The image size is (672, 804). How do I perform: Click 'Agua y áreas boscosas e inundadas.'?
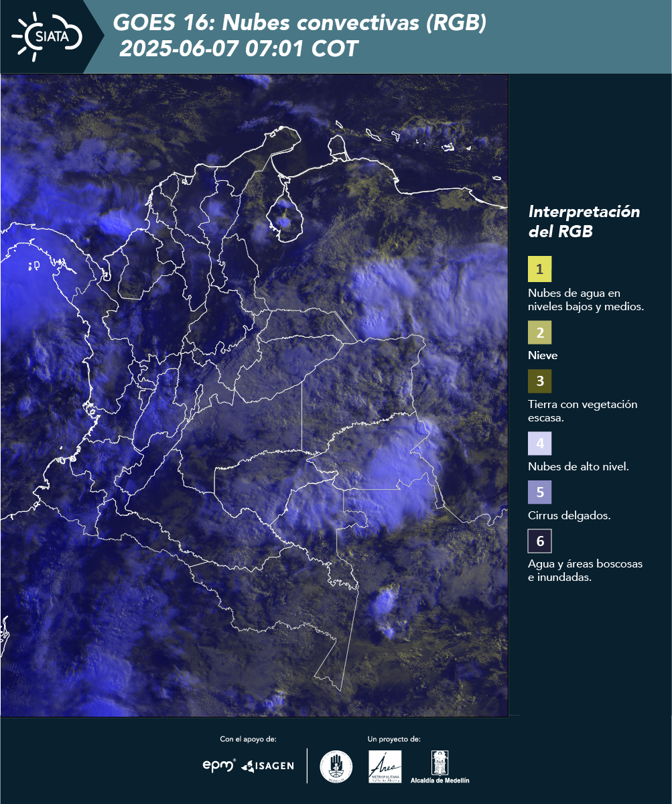(x=586, y=571)
